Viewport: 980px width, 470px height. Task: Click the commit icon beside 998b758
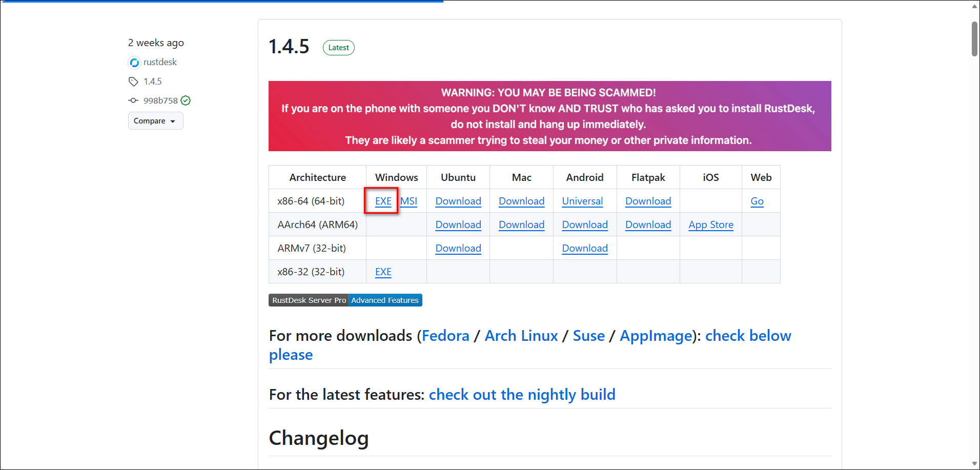133,100
